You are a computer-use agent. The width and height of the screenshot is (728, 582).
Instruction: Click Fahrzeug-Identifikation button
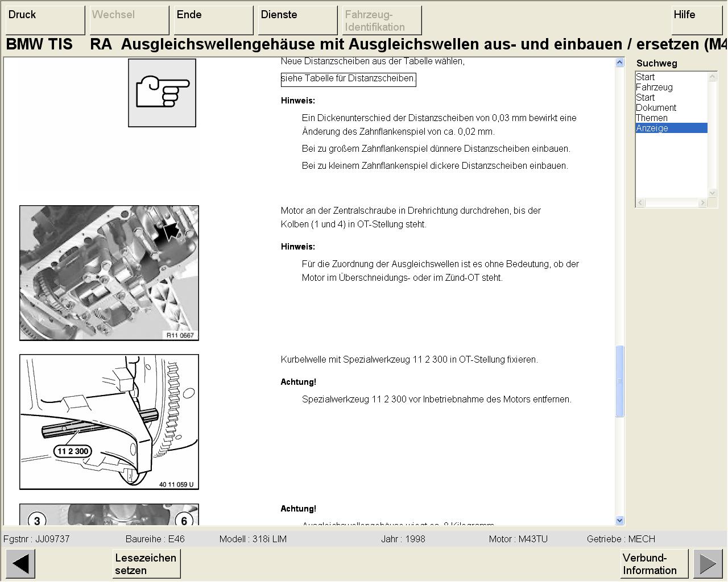[382, 20]
